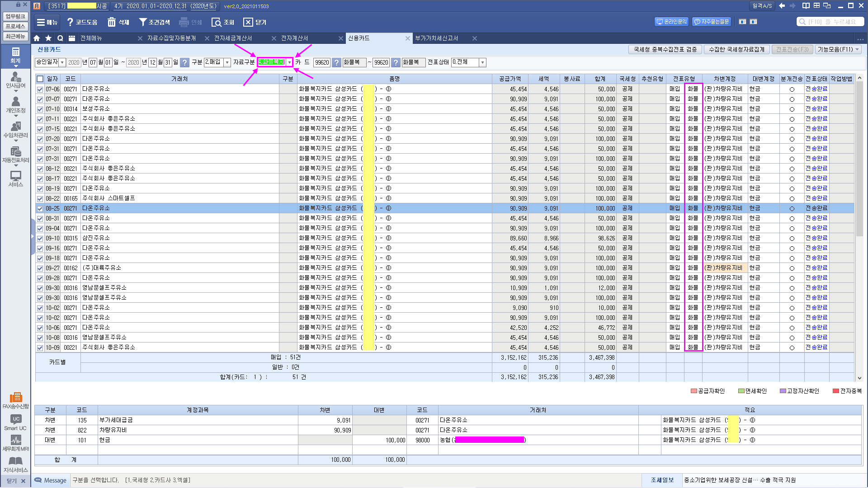Expand the 구분 2.매입 dropdown
This screenshot has height=488, width=868.
[227, 62]
